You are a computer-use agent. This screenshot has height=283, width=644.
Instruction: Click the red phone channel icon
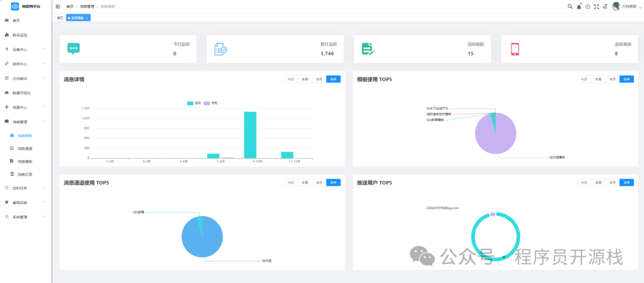tap(515, 48)
